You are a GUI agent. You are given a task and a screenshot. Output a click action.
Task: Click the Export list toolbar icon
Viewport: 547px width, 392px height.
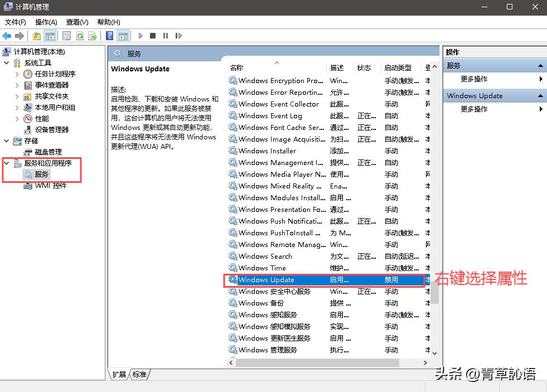click(x=93, y=36)
